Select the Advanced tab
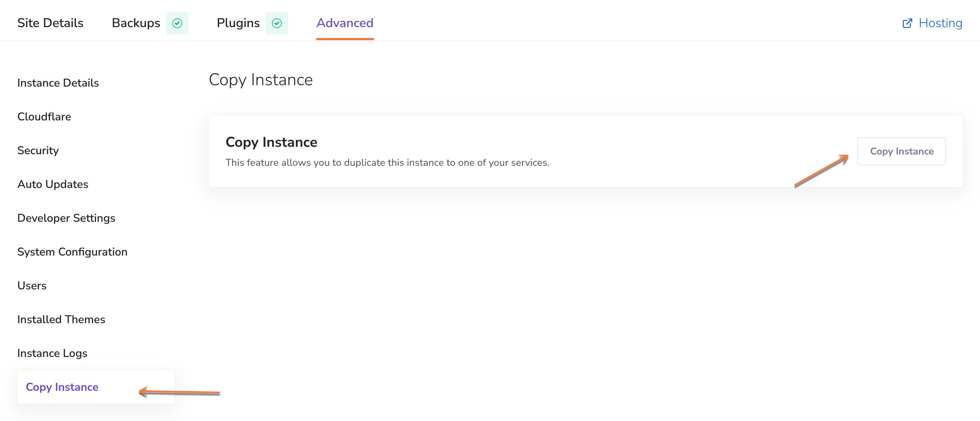Screen dimensions: 980x421 coord(345,23)
